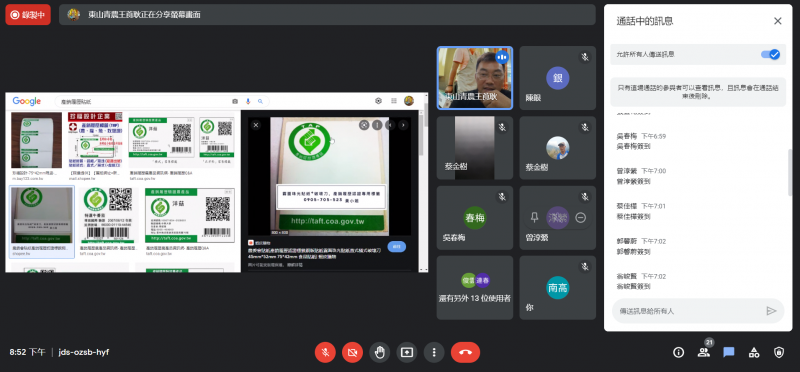Toggle the chat panel icon
This screenshot has height=372, width=800.
pos(729,352)
